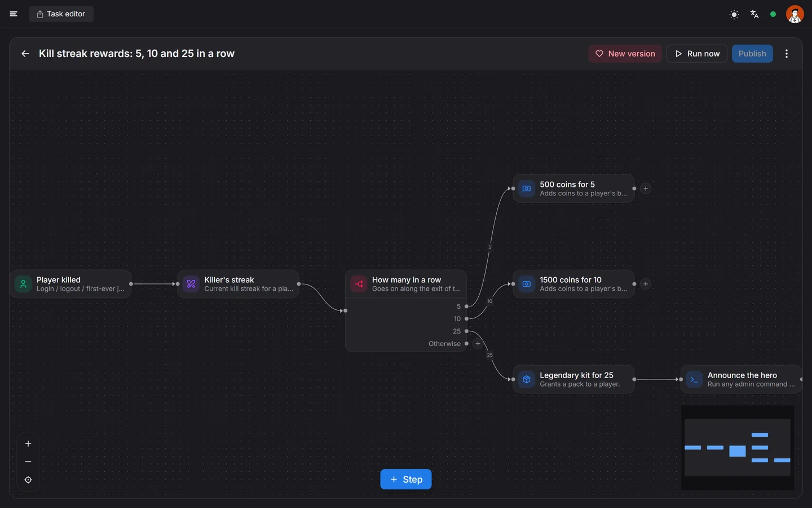Click the Legendary kit for 25 cube icon
This screenshot has height=508, width=812.
(x=527, y=379)
